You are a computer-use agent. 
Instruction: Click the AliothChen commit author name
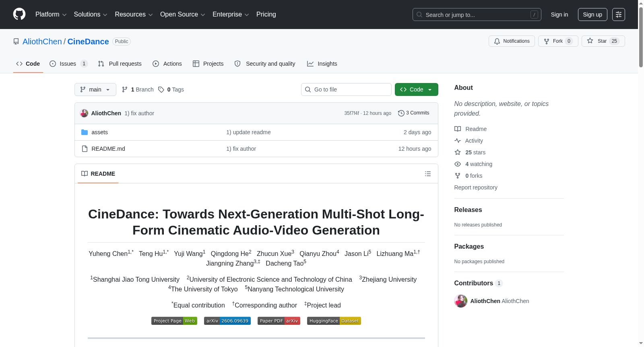pyautogui.click(x=106, y=113)
